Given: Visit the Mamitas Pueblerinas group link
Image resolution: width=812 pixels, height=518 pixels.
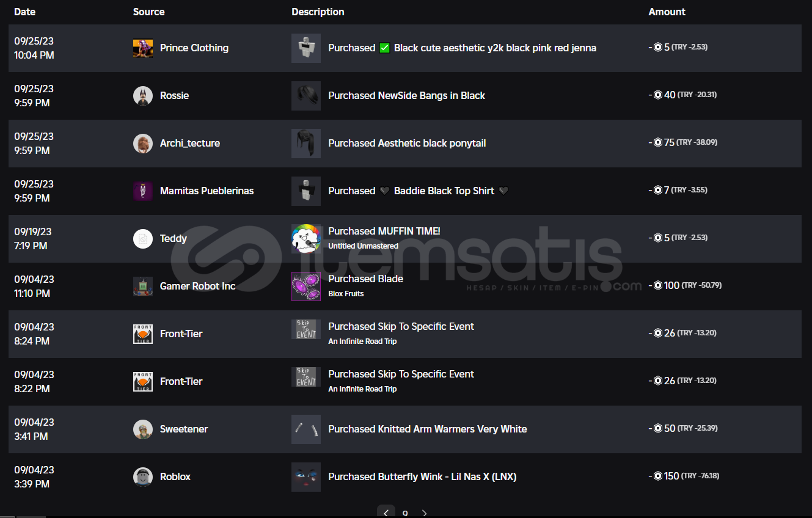Looking at the screenshot, I should tap(207, 191).
